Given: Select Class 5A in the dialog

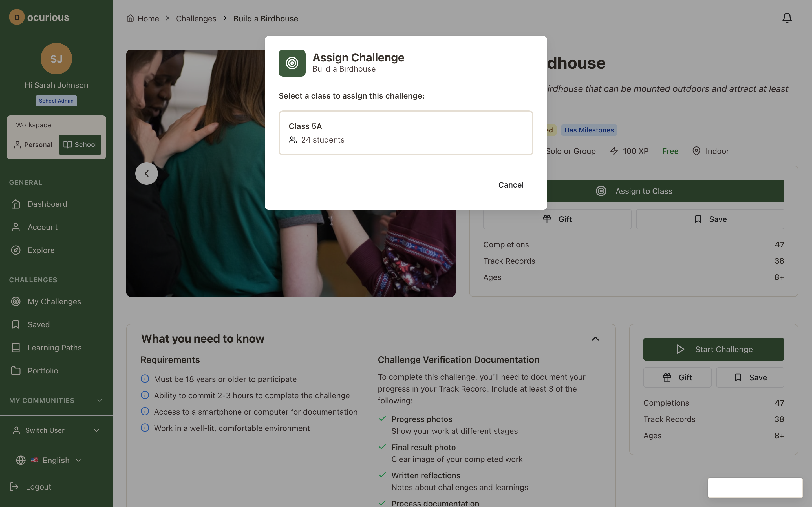Looking at the screenshot, I should (405, 132).
